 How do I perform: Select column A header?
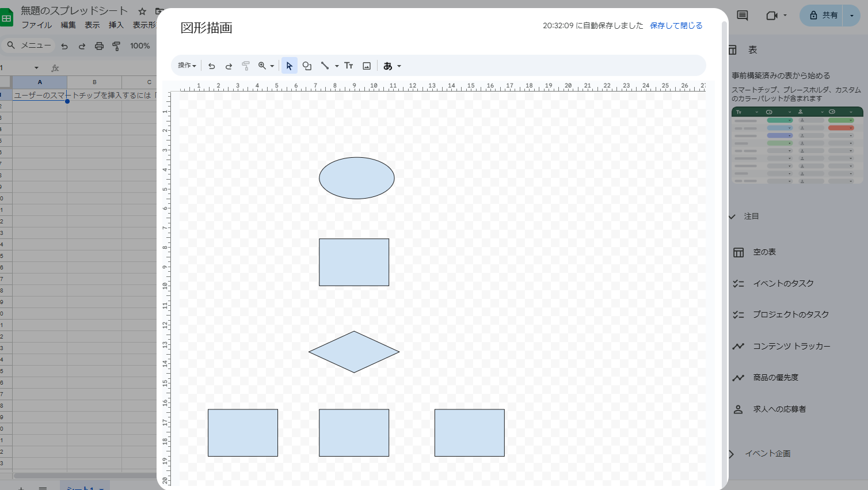click(x=40, y=82)
